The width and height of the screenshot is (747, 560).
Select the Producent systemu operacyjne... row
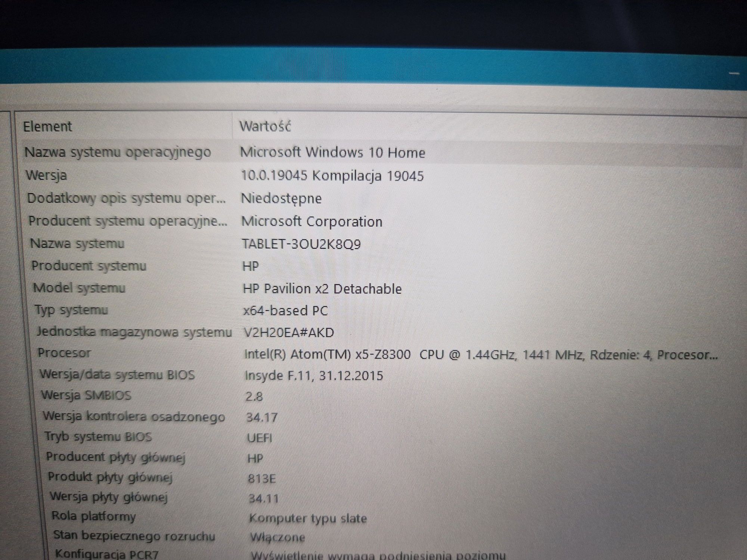pos(128,221)
